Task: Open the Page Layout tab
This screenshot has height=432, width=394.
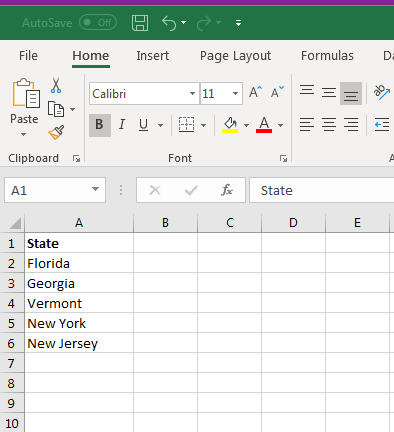Action: point(235,56)
